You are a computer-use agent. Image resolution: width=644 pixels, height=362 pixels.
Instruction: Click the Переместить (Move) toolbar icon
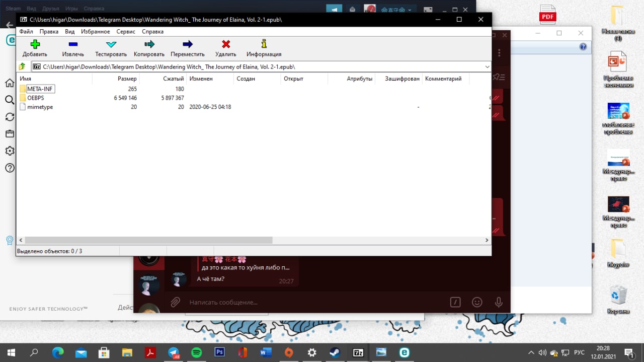(x=188, y=44)
